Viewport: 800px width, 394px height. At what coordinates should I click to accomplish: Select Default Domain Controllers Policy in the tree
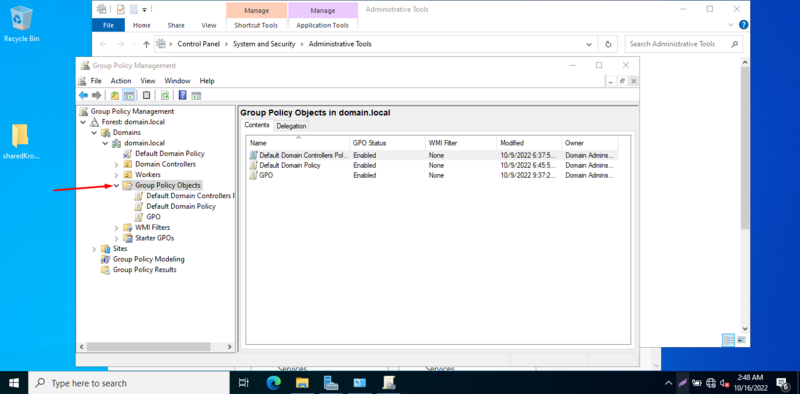[x=190, y=196]
